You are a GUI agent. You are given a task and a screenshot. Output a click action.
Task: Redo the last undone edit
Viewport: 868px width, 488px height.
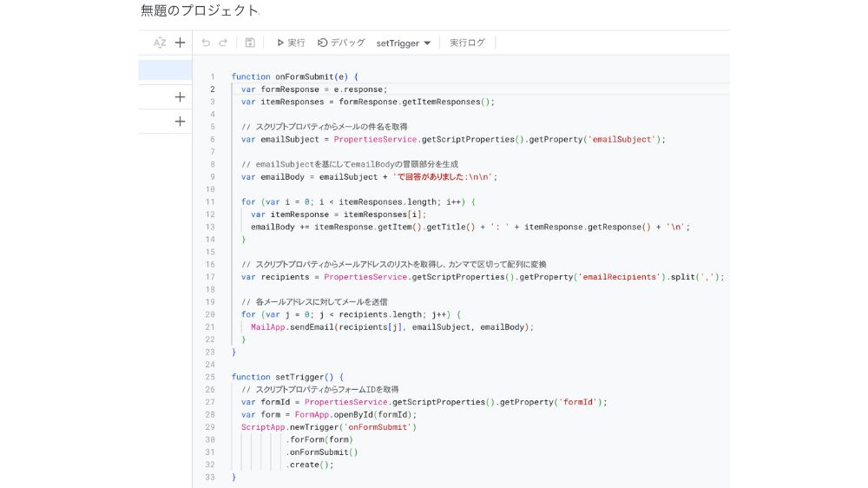224,43
